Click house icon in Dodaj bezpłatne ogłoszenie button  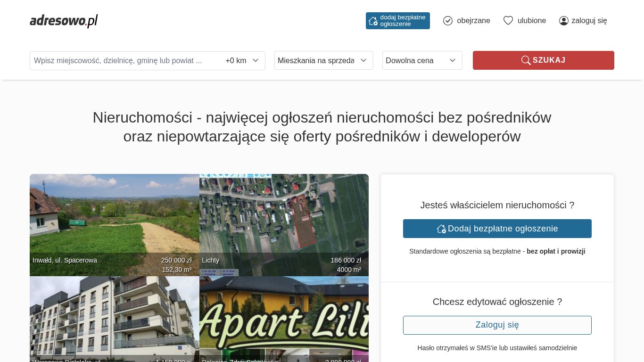(x=441, y=229)
